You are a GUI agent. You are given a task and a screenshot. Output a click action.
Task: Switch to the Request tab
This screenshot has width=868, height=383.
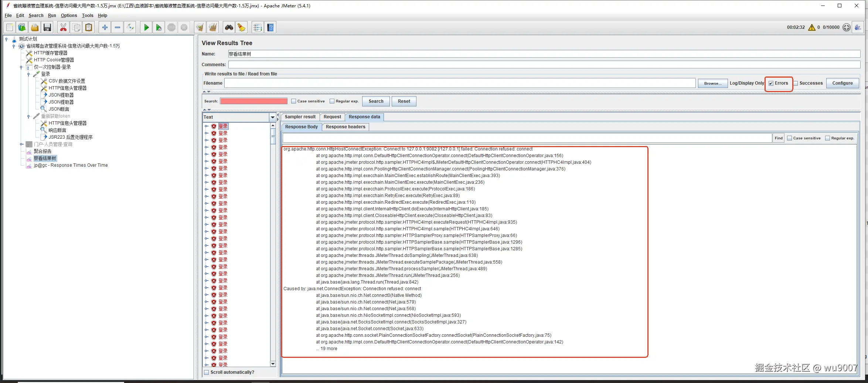(332, 117)
